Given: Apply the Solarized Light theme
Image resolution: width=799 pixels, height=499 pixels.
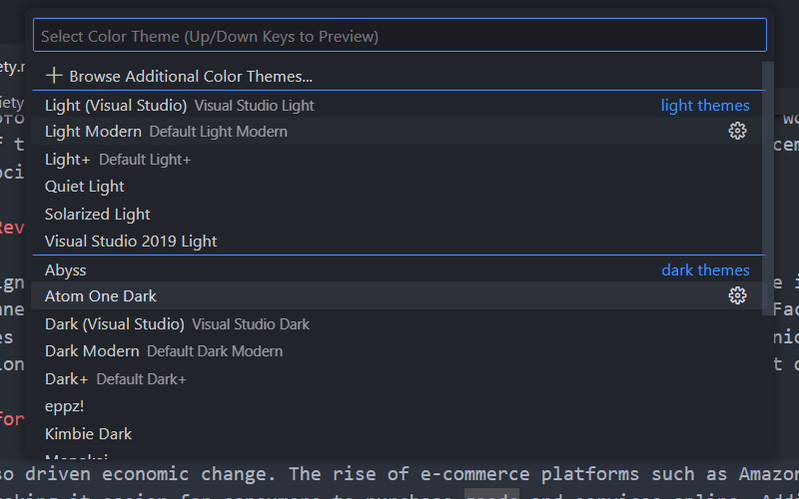Looking at the screenshot, I should coord(97,214).
